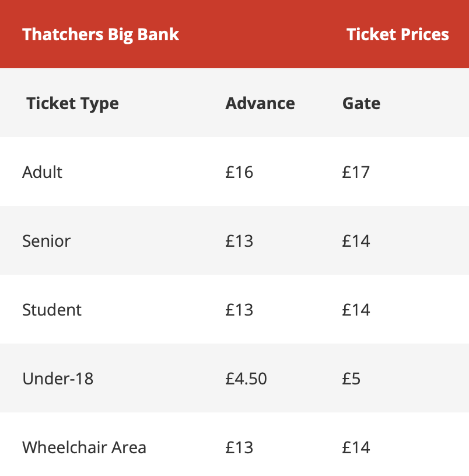Image resolution: width=469 pixels, height=476 pixels.
Task: Click the Under-18 advance price £4.50
Action: pos(246,379)
